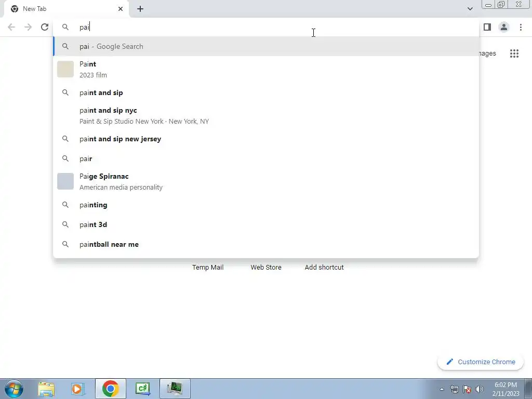The image size is (532, 399).
Task: Pick 'paint and sip new jersey' suggestion
Action: click(x=266, y=139)
